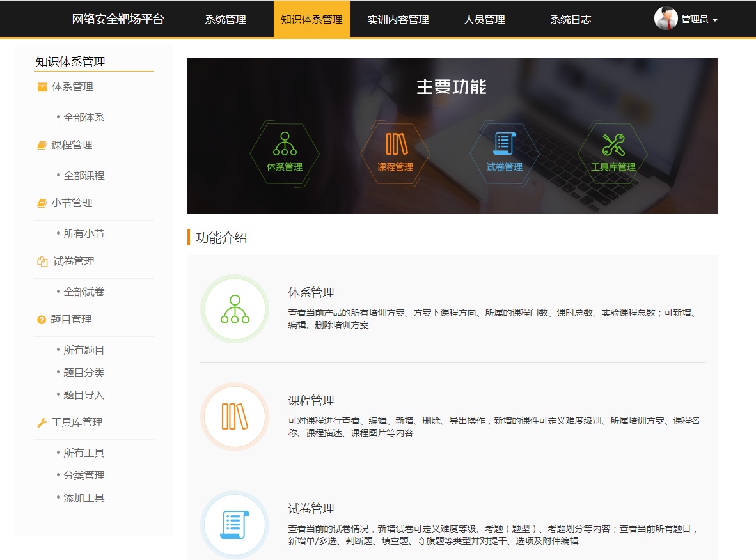
Task: Expand the 小节管理 sidebar group
Action: 72,203
